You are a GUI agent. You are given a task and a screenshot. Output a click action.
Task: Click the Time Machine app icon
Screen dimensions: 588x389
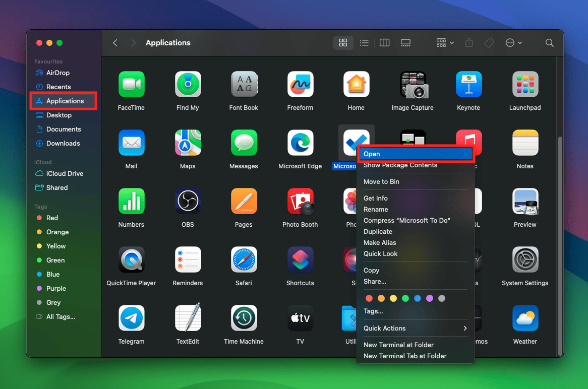pos(244,318)
